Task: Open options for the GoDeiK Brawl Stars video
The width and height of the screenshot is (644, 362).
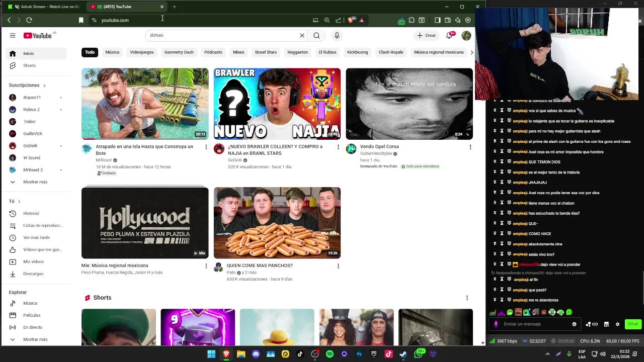Action: click(338, 147)
